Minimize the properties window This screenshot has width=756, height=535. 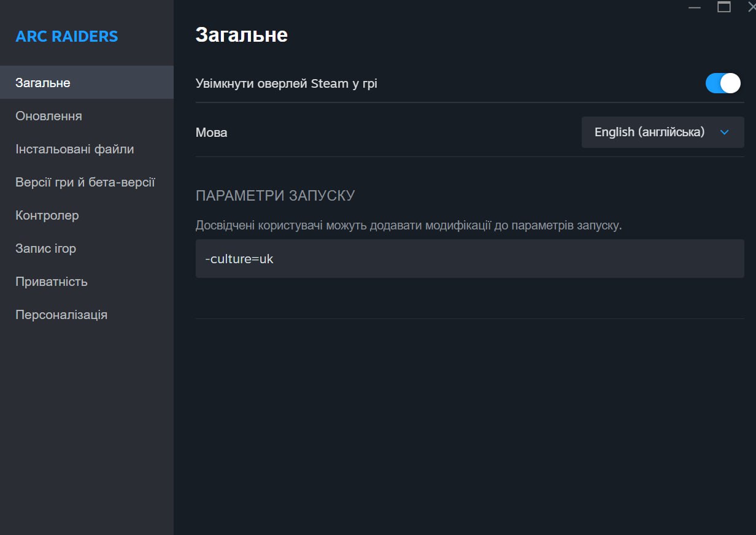694,8
